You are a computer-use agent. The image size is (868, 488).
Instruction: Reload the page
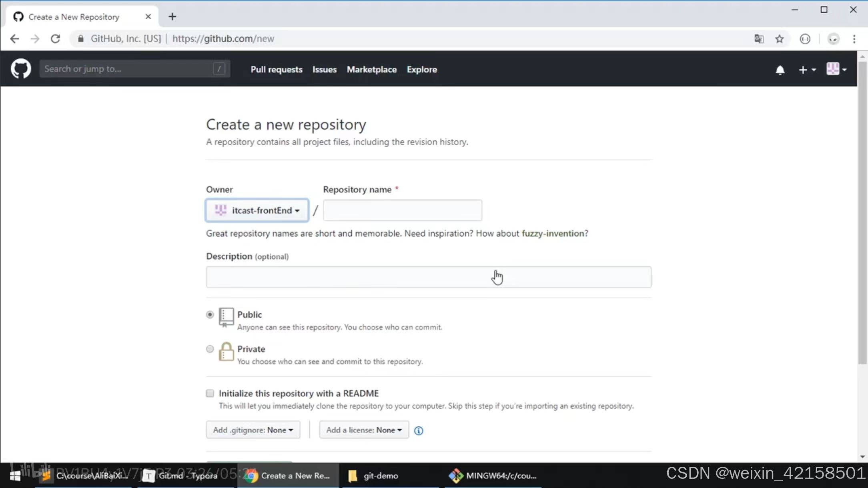point(55,39)
